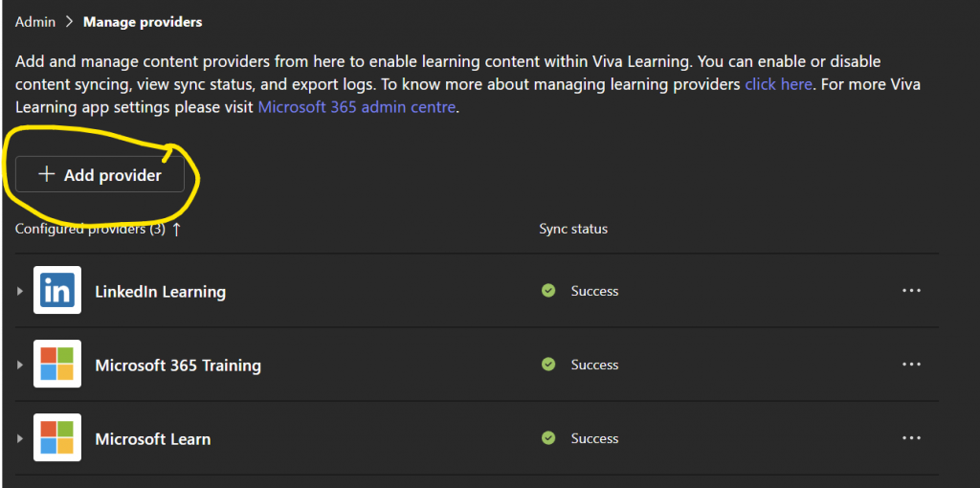
Task: Select the Microsoft Learn provider name
Action: [x=152, y=439]
